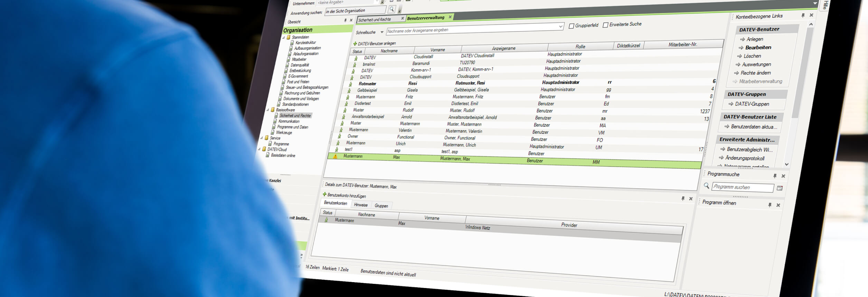868x297 pixels.
Task: Close the Benutzerverwaltung tab
Action: coord(450,17)
